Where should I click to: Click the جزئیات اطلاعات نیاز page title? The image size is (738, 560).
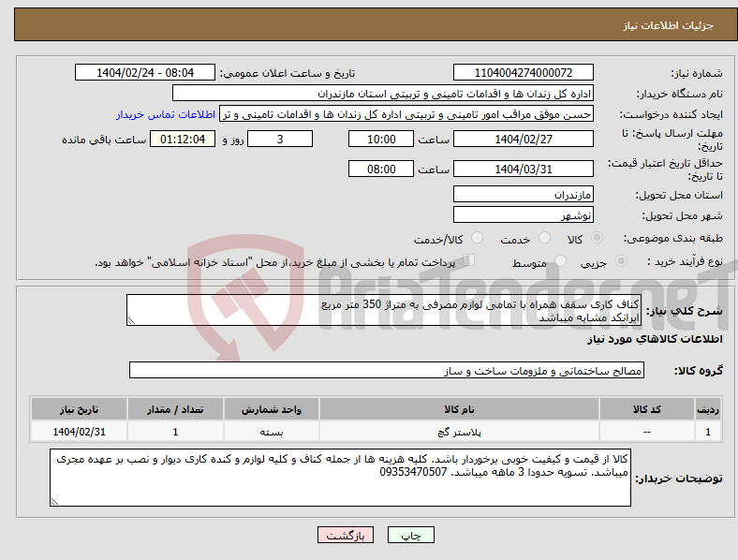pos(668,25)
